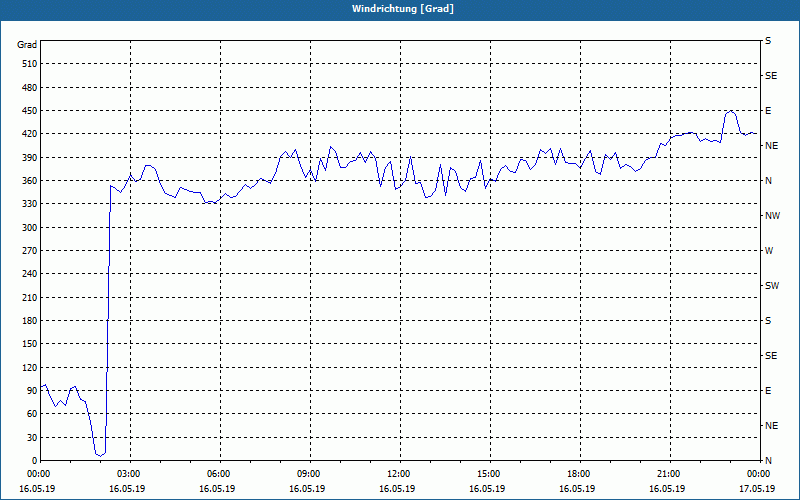Select the 17.05.19 date label
Viewport: 800px width, 500px height.
coord(757,489)
